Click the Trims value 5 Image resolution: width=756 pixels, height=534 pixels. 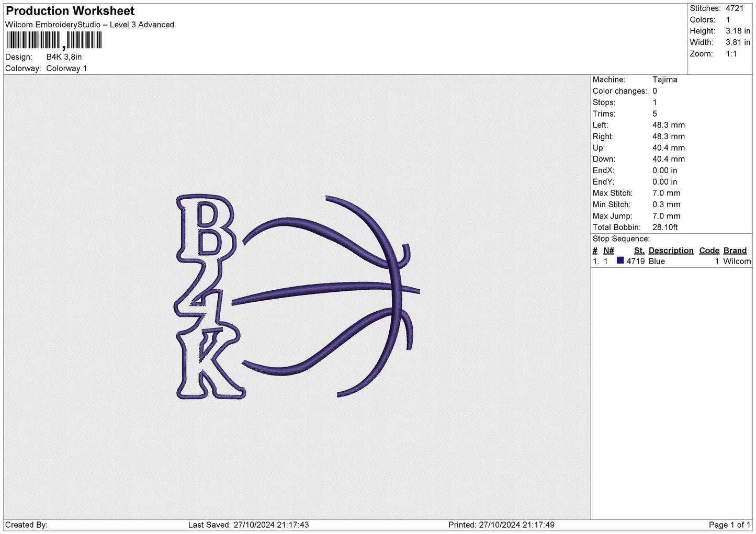click(x=655, y=114)
